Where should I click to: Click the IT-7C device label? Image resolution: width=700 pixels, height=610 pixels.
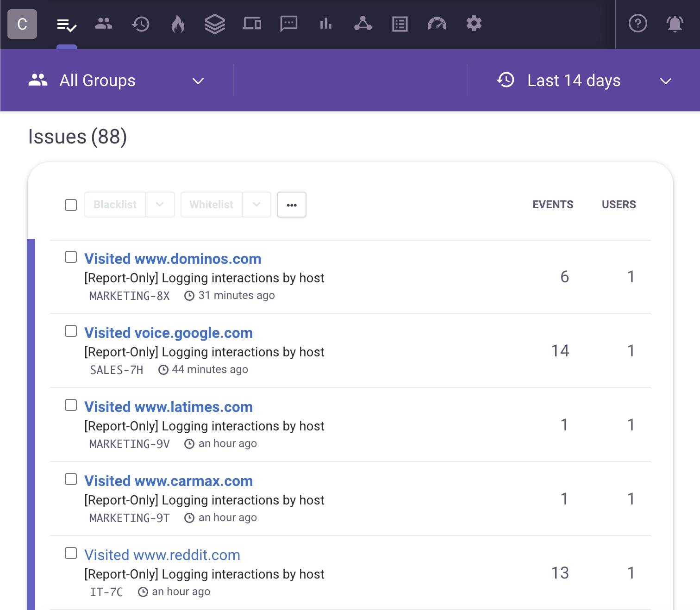[x=106, y=592]
